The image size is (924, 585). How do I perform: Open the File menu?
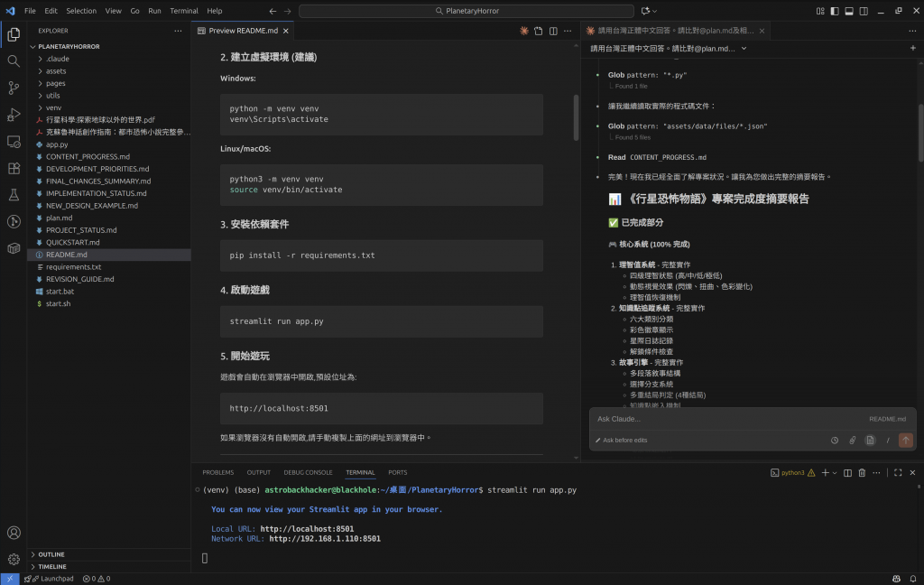(30, 11)
